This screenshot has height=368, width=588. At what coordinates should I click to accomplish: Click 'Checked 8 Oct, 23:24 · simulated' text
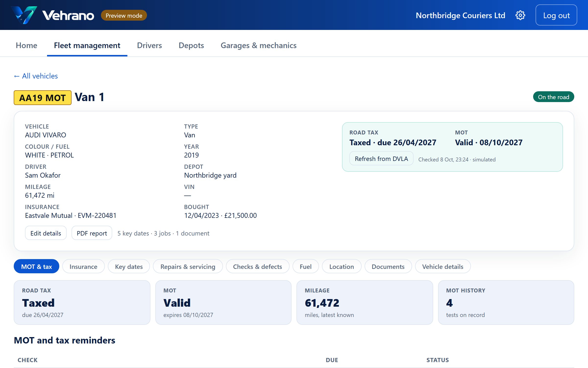pos(457,159)
